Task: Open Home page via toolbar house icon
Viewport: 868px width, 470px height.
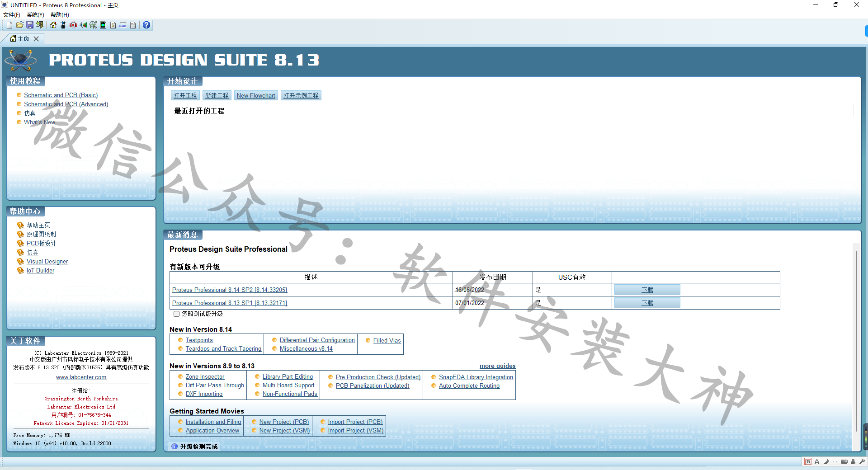Action: point(53,25)
